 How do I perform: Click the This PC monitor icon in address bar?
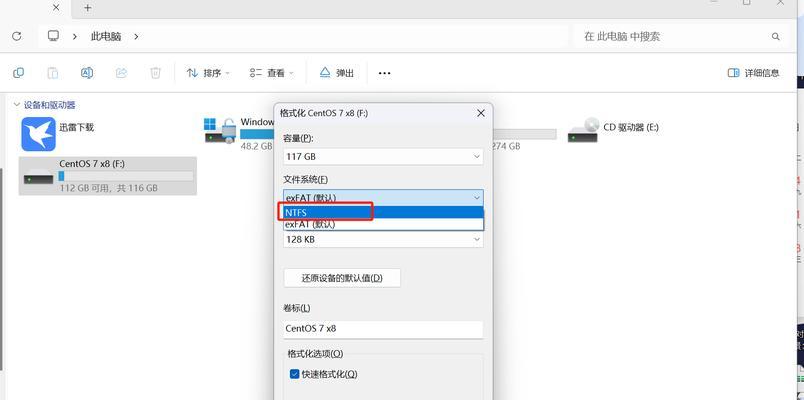[x=53, y=36]
